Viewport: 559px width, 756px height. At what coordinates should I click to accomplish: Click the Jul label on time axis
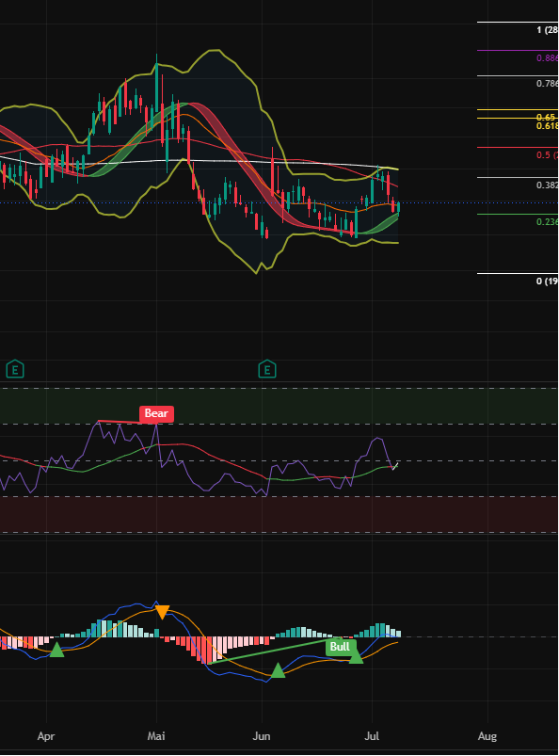(x=372, y=735)
